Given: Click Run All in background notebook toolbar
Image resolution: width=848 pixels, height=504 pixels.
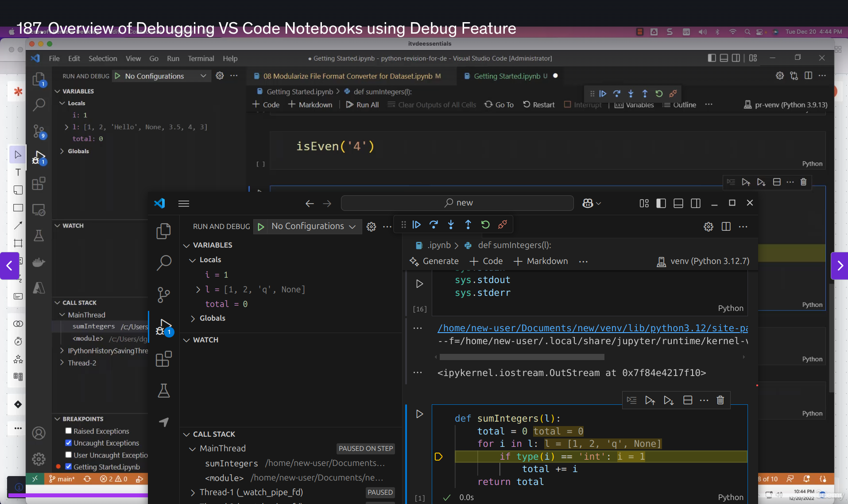Looking at the screenshot, I should (362, 105).
